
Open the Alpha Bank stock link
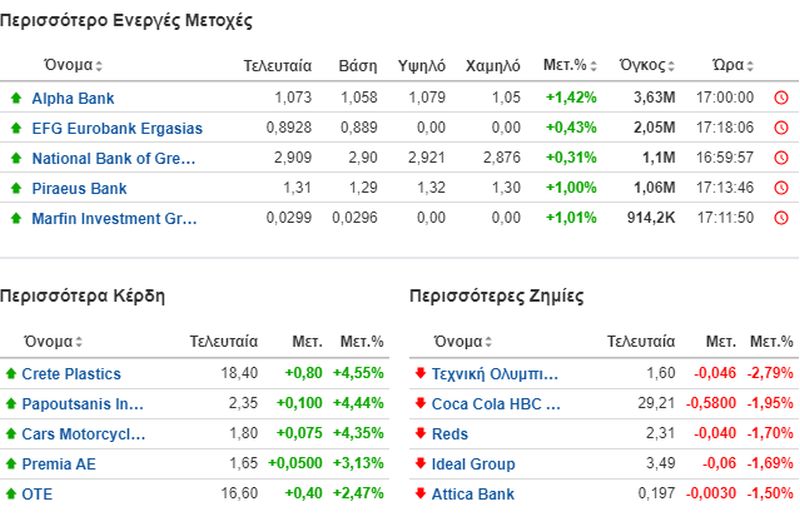pyautogui.click(x=73, y=98)
